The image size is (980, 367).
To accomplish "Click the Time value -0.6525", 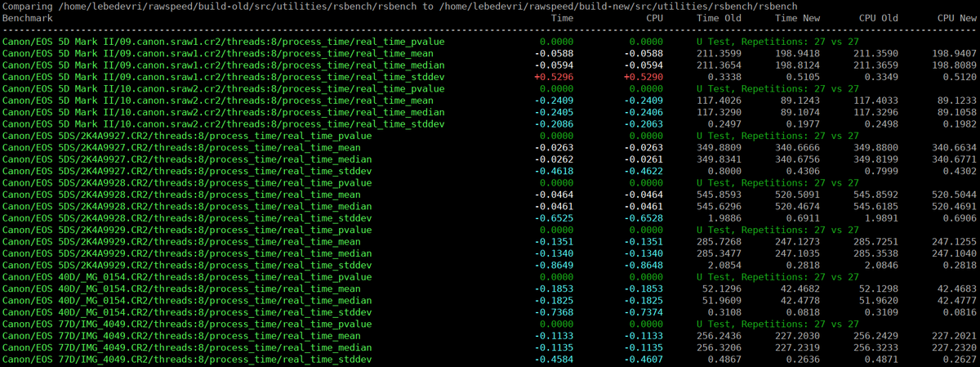I will [x=553, y=218].
